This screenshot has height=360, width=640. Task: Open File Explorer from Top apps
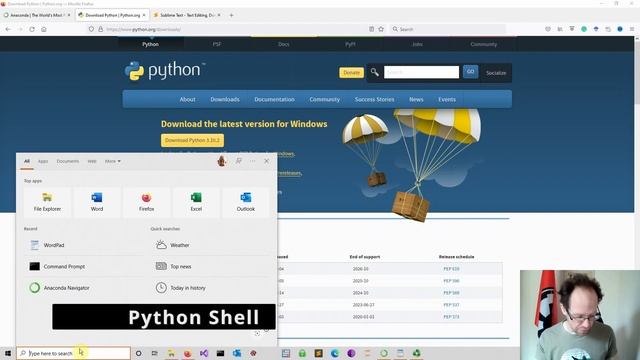[47, 202]
